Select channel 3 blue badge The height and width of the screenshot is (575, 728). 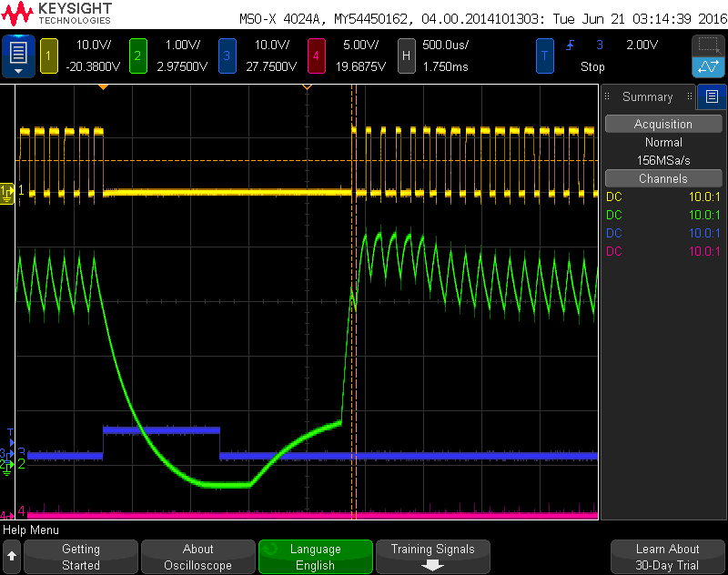point(227,55)
